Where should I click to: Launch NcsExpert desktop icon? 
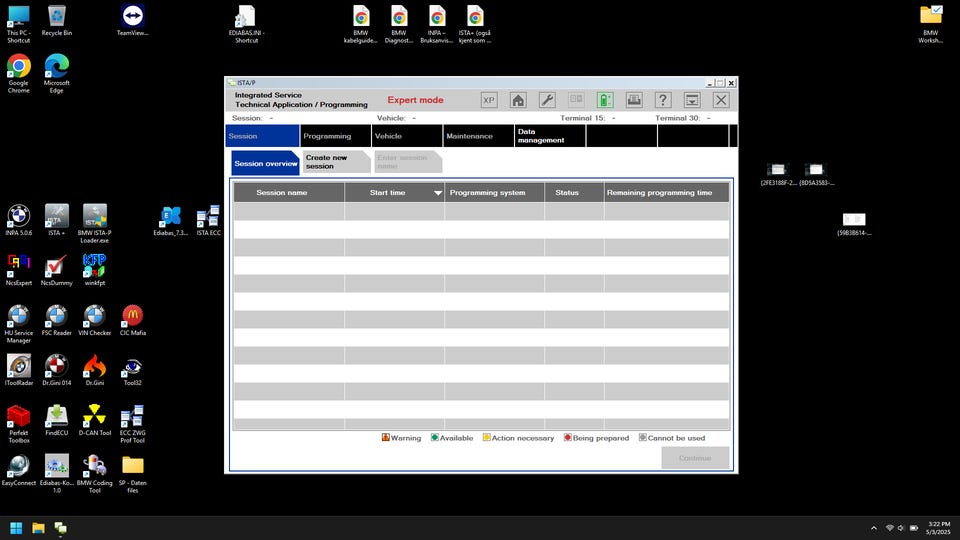(x=18, y=271)
